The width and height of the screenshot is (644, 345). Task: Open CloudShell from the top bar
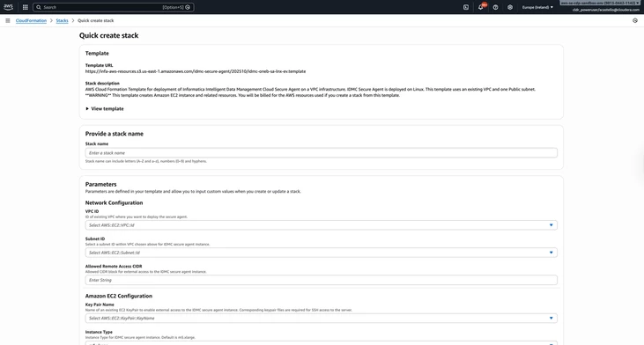466,7
